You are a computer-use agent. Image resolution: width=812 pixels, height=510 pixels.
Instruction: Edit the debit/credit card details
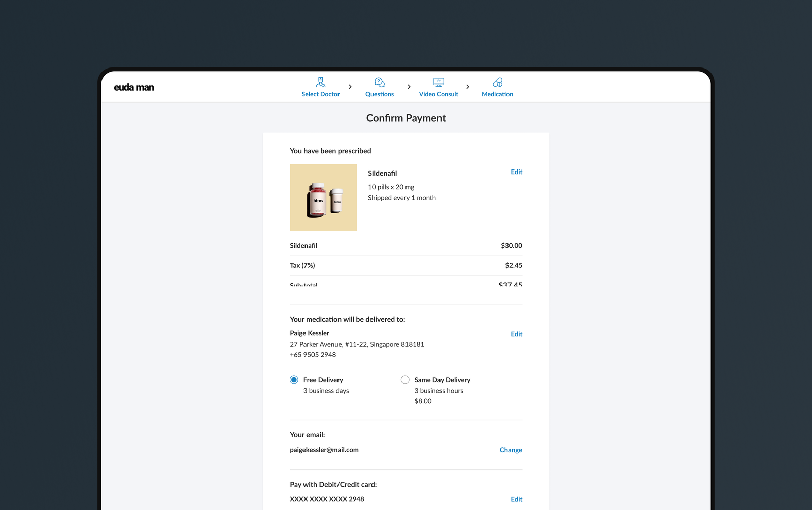516,499
